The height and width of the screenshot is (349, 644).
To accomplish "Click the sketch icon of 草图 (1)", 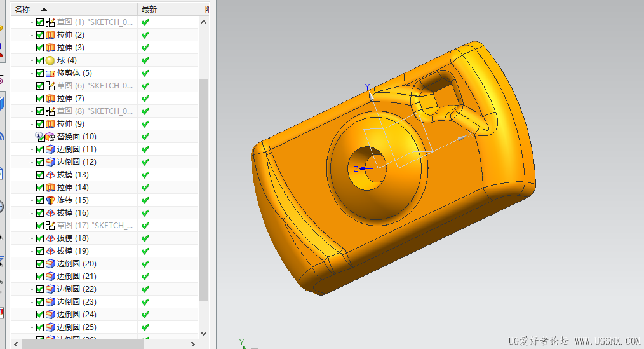I will [50, 22].
